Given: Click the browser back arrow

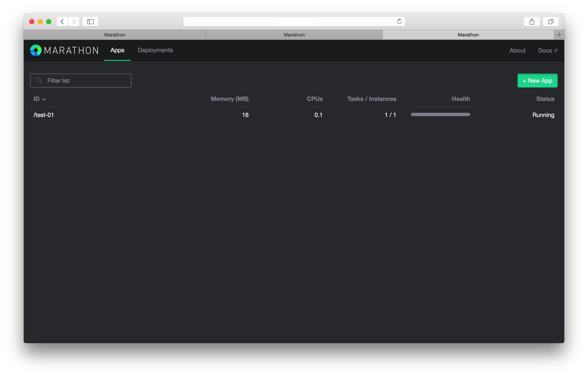Looking at the screenshot, I should [62, 22].
